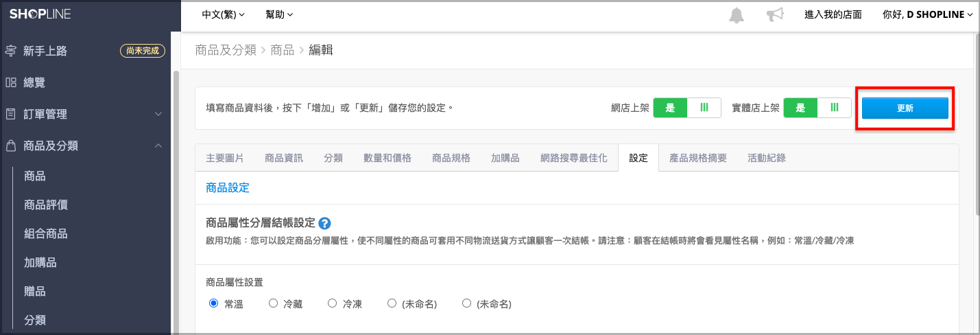This screenshot has width=980, height=335.
Task: Switch to the 商品規格 tab
Action: [x=451, y=158]
